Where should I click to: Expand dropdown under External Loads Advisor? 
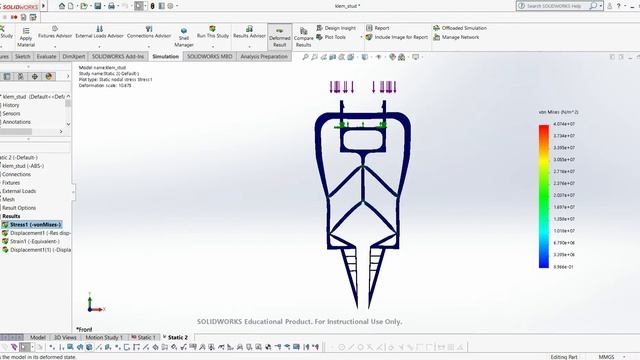(x=100, y=46)
